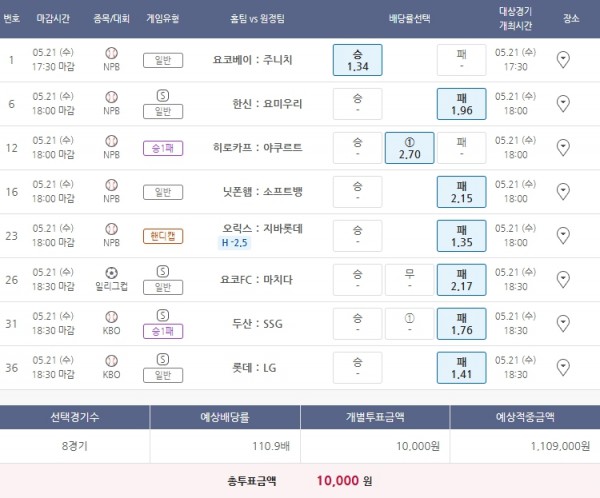This screenshot has width=600, height=498.
Task: Click KBO baseball icon for match 36
Action: [111, 360]
